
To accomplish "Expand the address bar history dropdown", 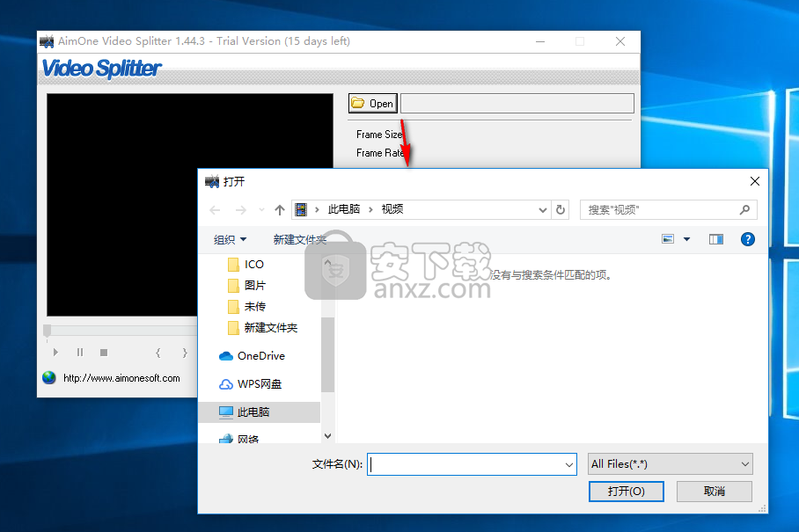I will [x=543, y=210].
